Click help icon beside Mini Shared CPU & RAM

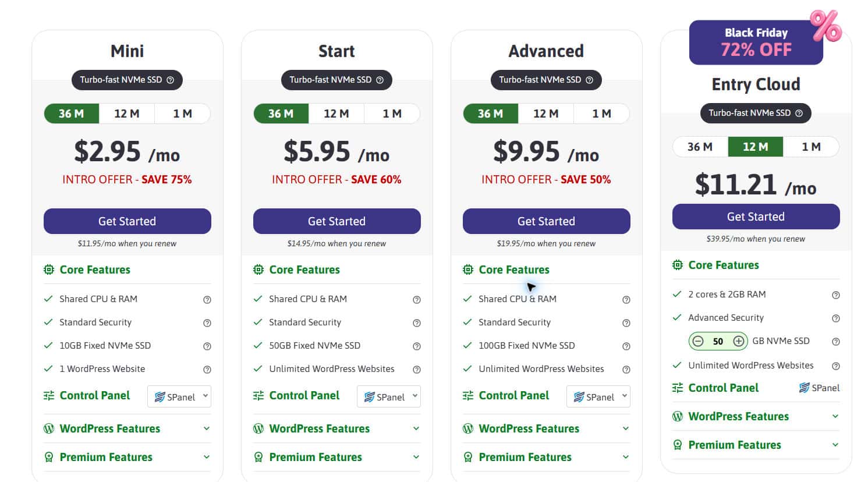207,300
